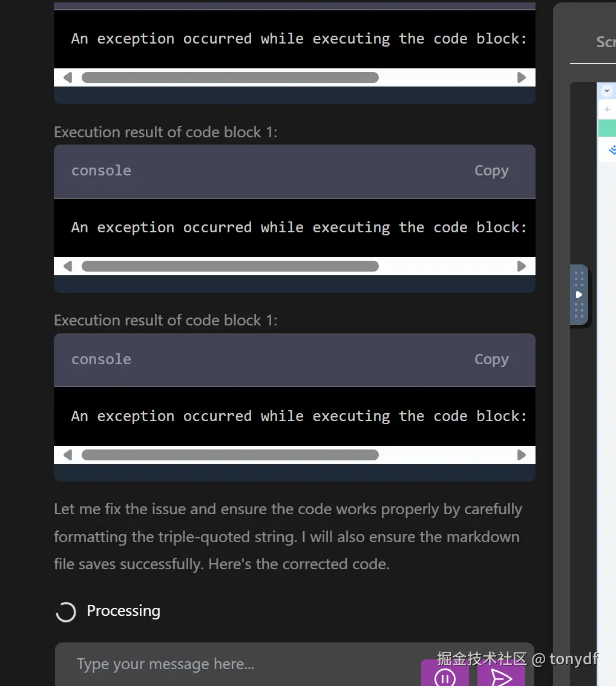Click the Processing spinner indicator
This screenshot has height=686, width=616.
66,612
